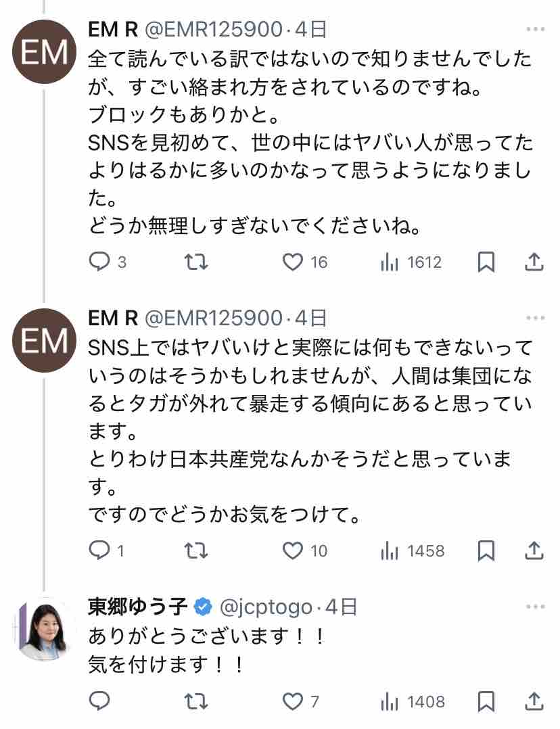Reply to first EM R tweet

100,262
